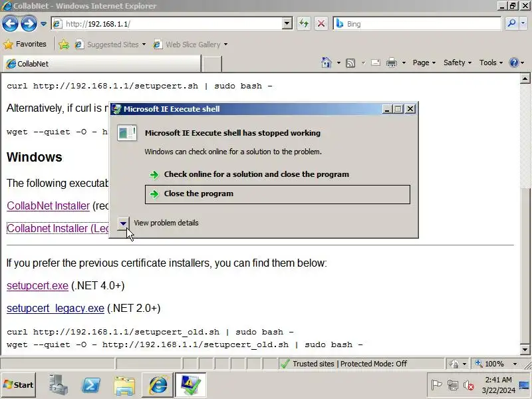Launch Windows PowerShell from taskbar

(x=91, y=385)
